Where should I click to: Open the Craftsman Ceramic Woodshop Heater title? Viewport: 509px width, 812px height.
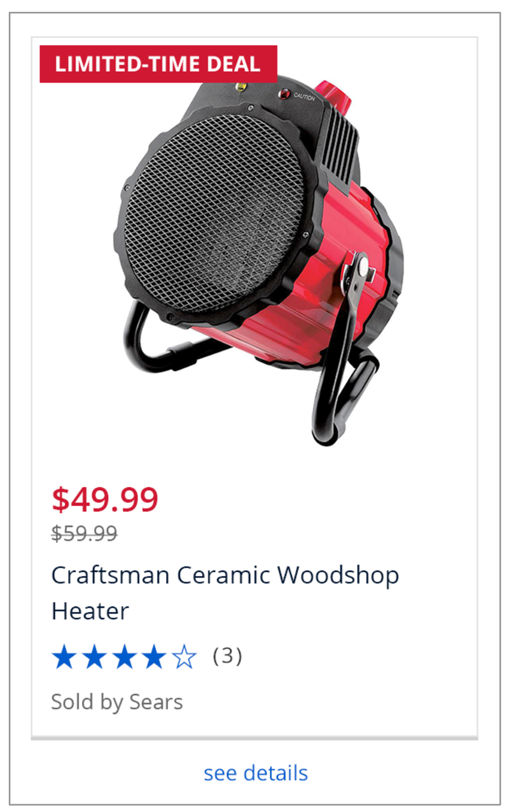point(225,593)
